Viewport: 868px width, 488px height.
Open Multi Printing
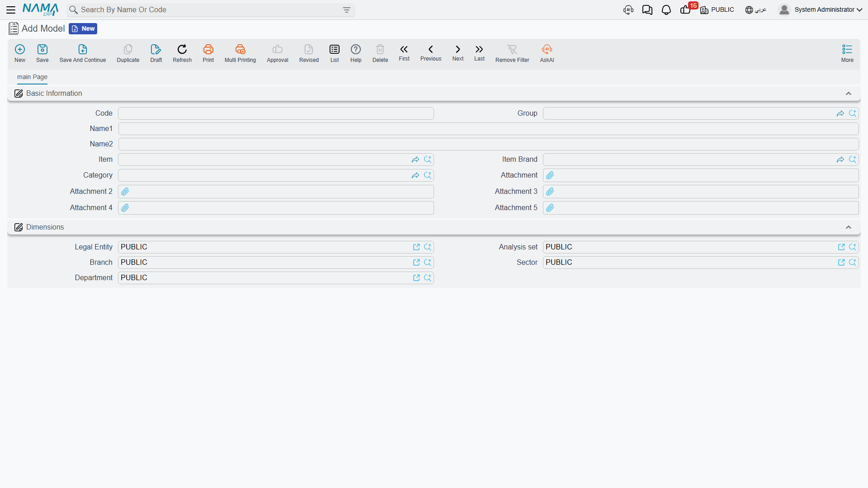coord(240,53)
